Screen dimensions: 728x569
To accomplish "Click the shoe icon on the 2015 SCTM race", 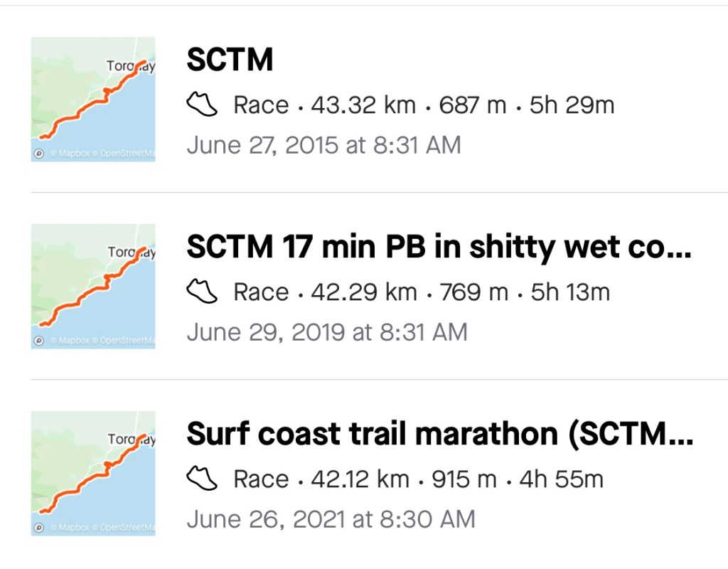I will tap(202, 105).
